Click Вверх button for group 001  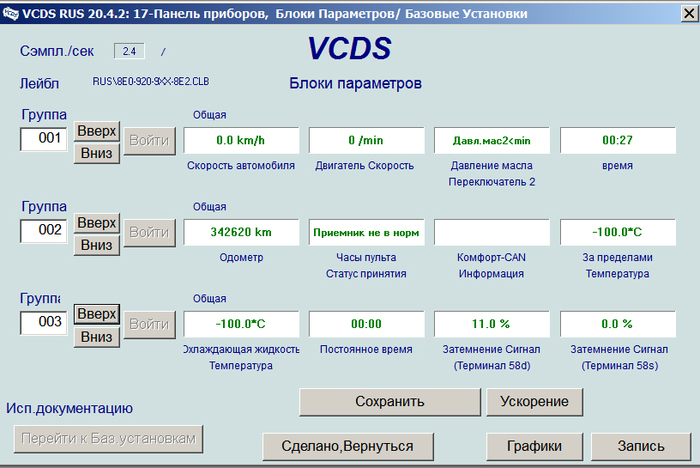pyautogui.click(x=97, y=131)
